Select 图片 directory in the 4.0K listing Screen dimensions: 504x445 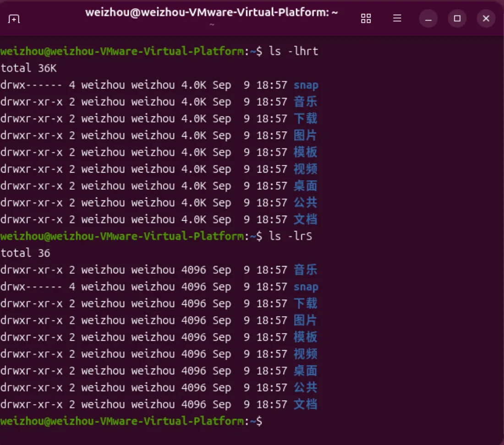pos(305,135)
